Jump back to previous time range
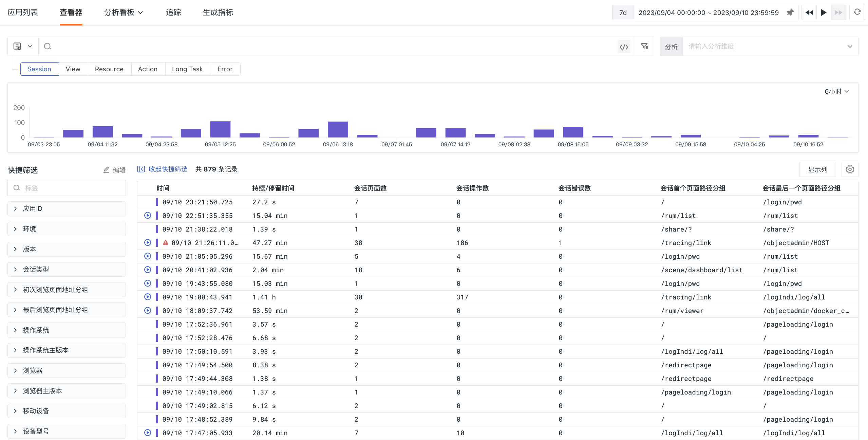The width and height of the screenshot is (868, 440). pyautogui.click(x=809, y=13)
